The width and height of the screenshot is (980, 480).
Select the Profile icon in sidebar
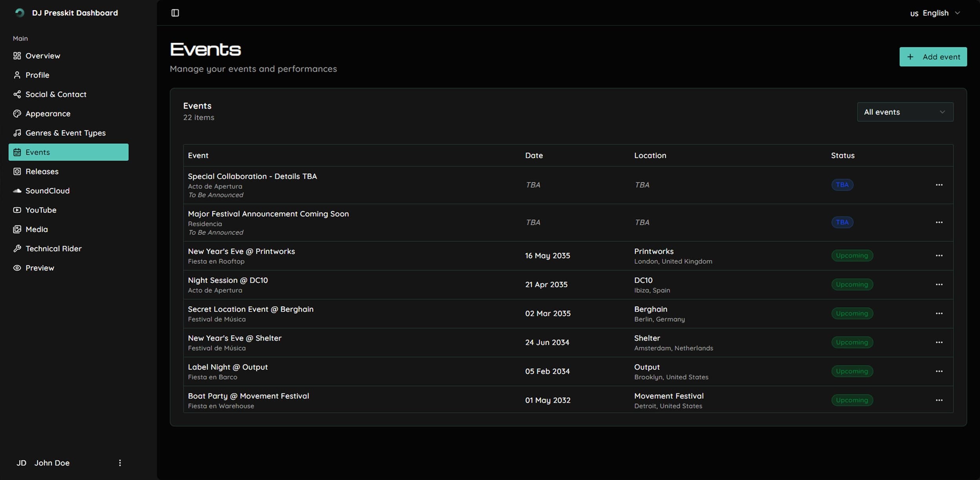click(x=17, y=74)
